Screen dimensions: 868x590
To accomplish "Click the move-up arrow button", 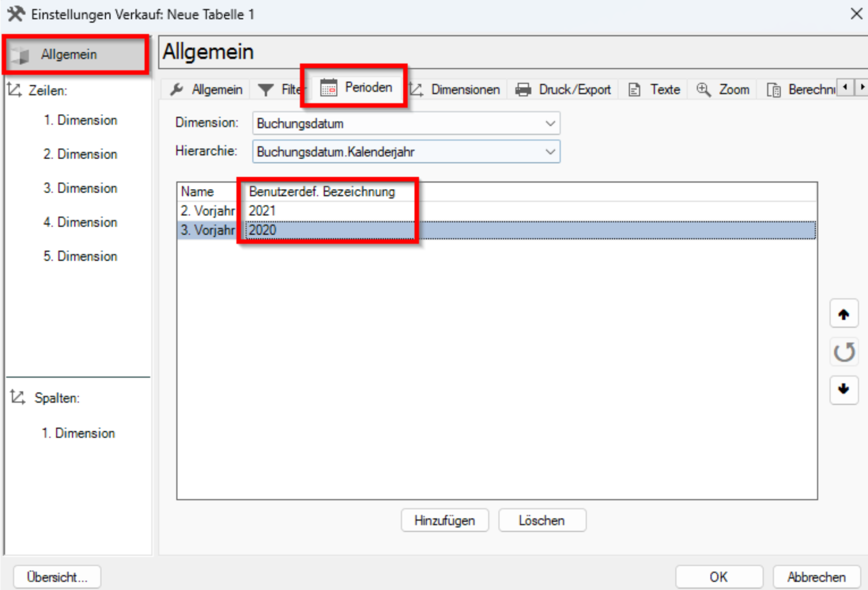I will click(844, 314).
